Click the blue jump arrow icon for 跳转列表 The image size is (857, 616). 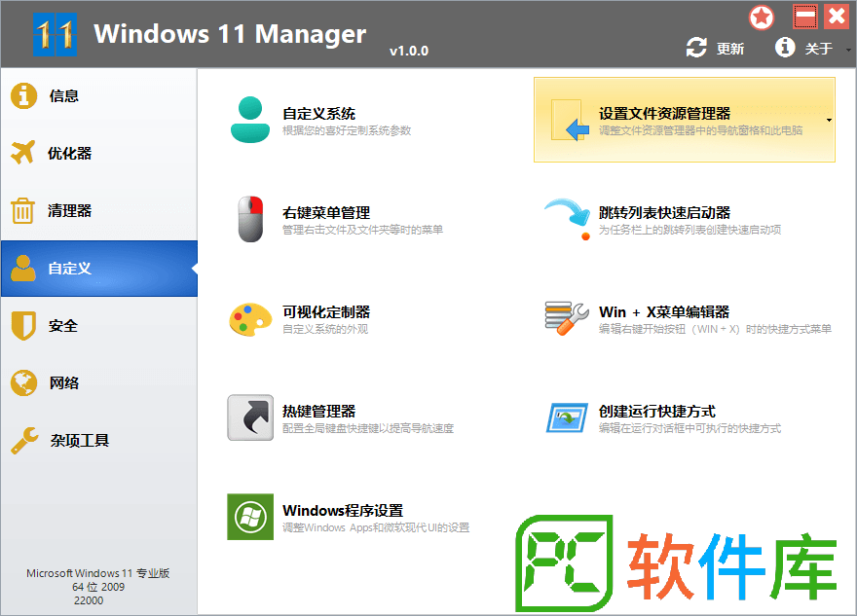[569, 219]
